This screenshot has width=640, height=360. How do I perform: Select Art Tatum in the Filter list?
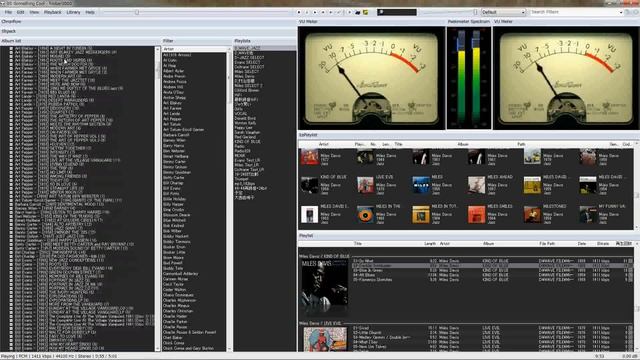tap(172, 124)
